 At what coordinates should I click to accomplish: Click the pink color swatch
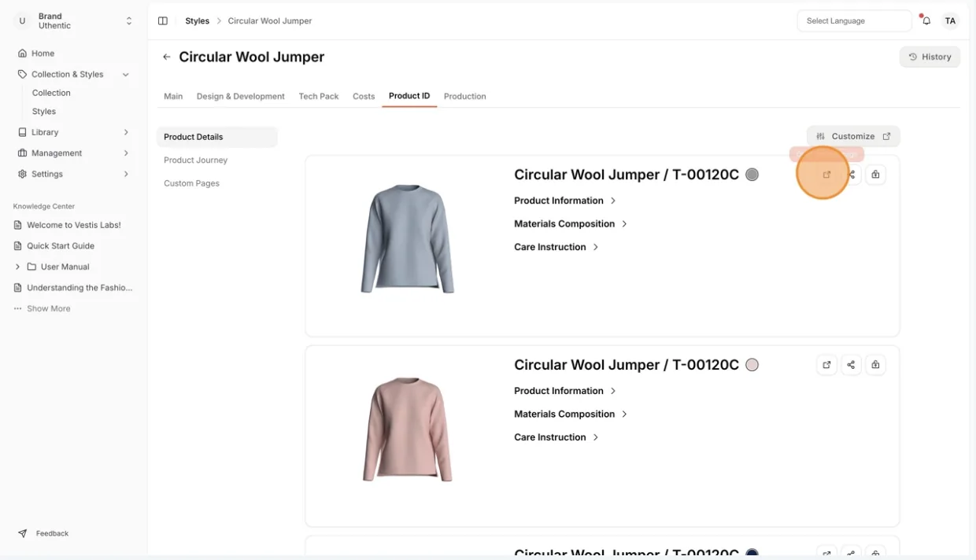tap(752, 365)
